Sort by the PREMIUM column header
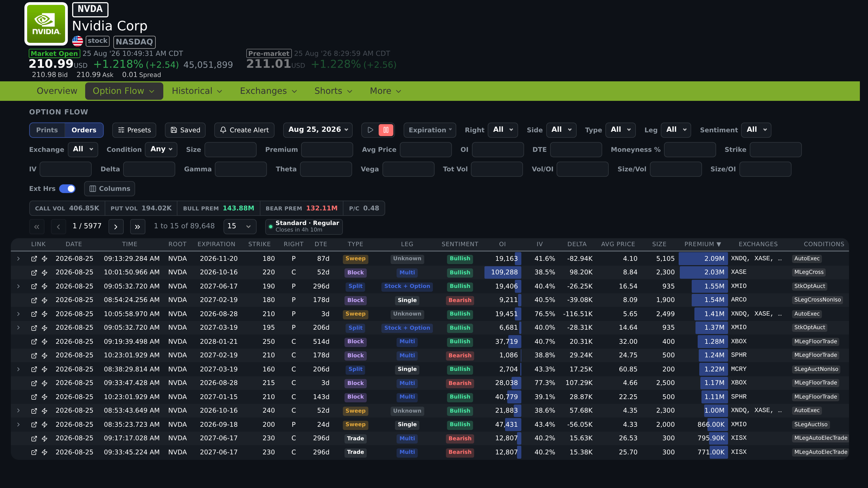The width and height of the screenshot is (868, 488). [702, 244]
